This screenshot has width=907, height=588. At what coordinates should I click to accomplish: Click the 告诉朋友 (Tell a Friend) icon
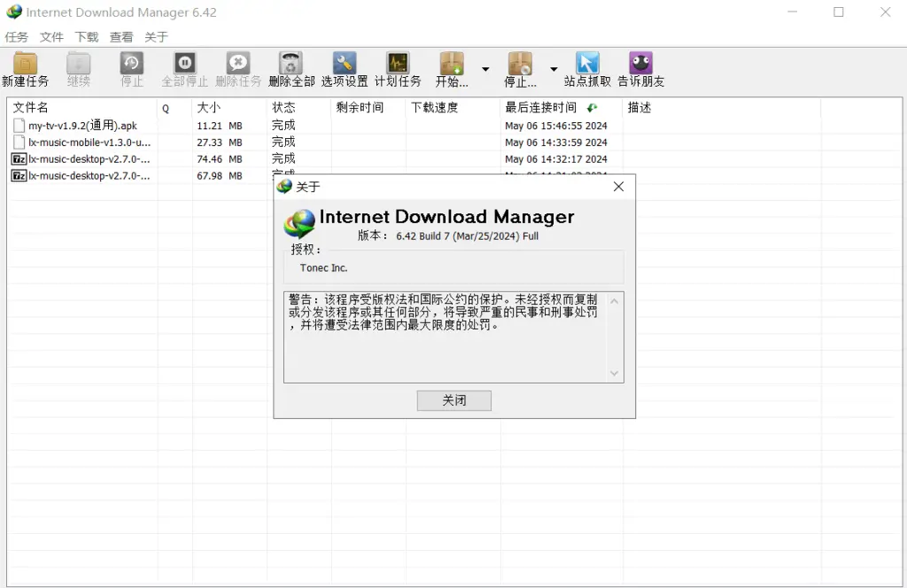click(x=640, y=64)
